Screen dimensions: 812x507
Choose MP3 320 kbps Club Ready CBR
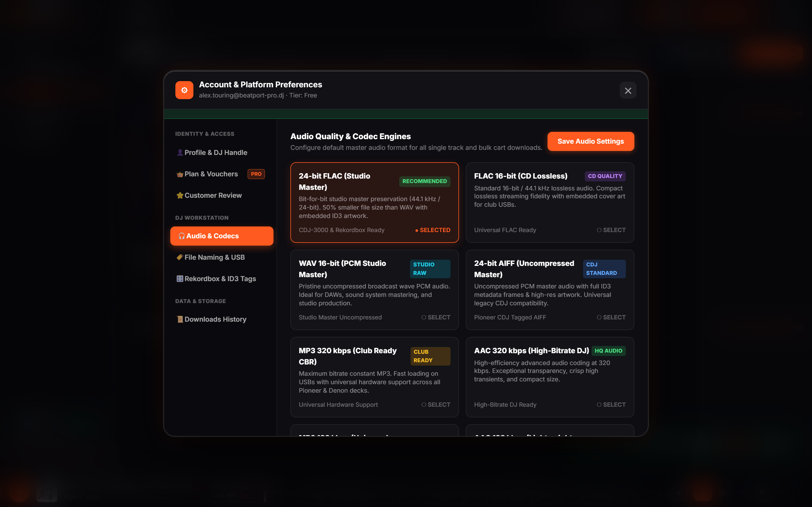(436, 405)
